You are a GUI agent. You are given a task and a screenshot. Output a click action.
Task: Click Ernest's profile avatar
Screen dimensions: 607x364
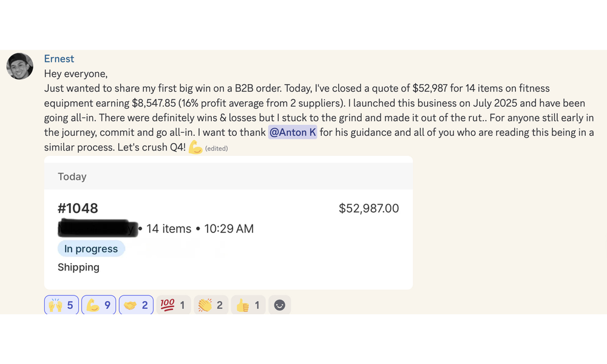19,66
